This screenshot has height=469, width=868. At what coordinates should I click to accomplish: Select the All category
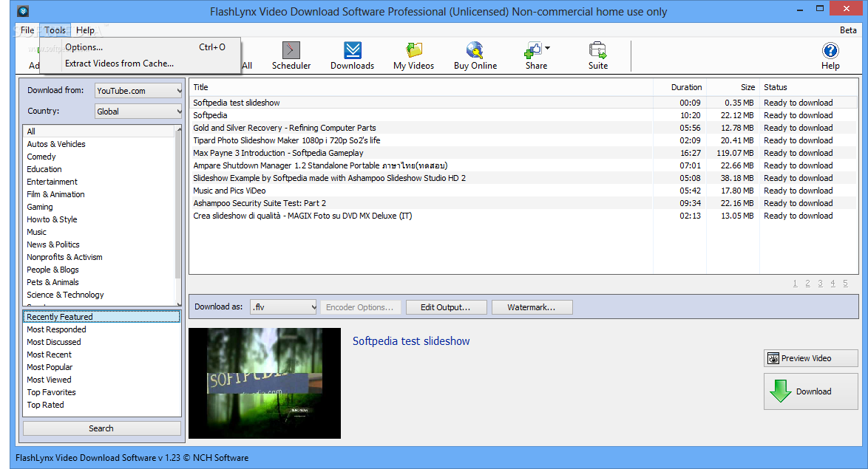coord(99,131)
